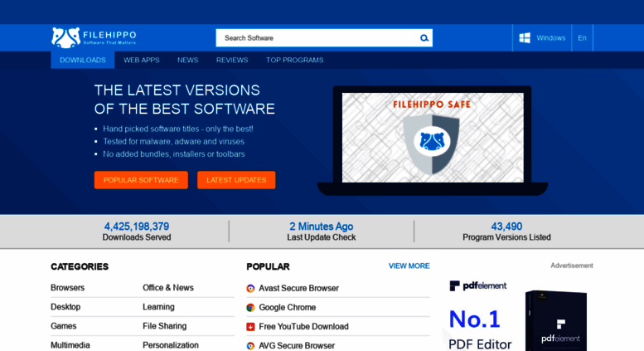Screen dimensions: 644x351
Task: Select the Downloads tab
Action: pyautogui.click(x=83, y=60)
